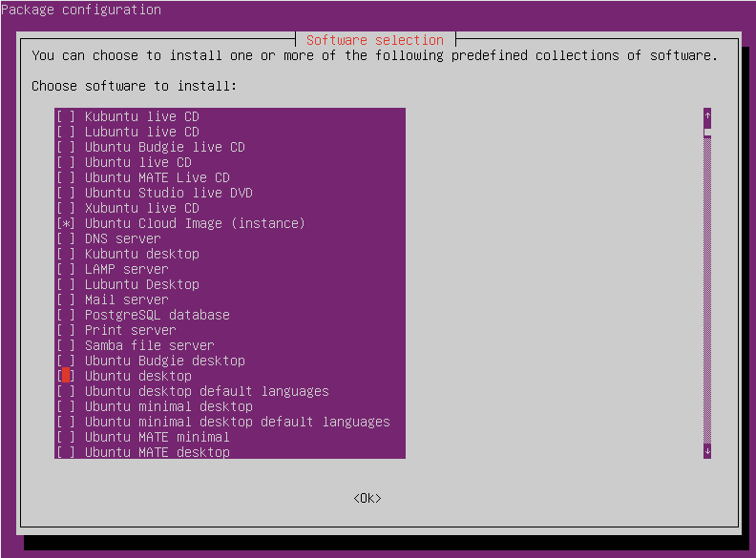Check Ubuntu desktop default languages checkbox
This screenshot has width=756, height=558.
pyautogui.click(x=66, y=391)
